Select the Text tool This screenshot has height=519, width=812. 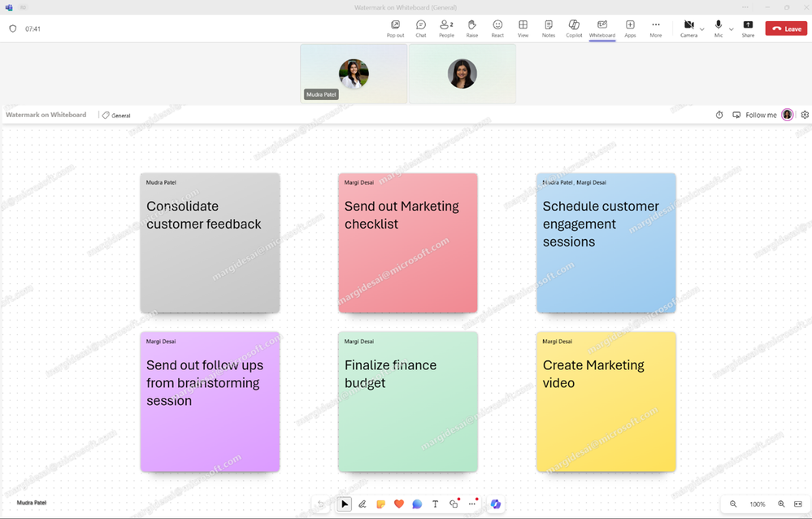pyautogui.click(x=435, y=504)
